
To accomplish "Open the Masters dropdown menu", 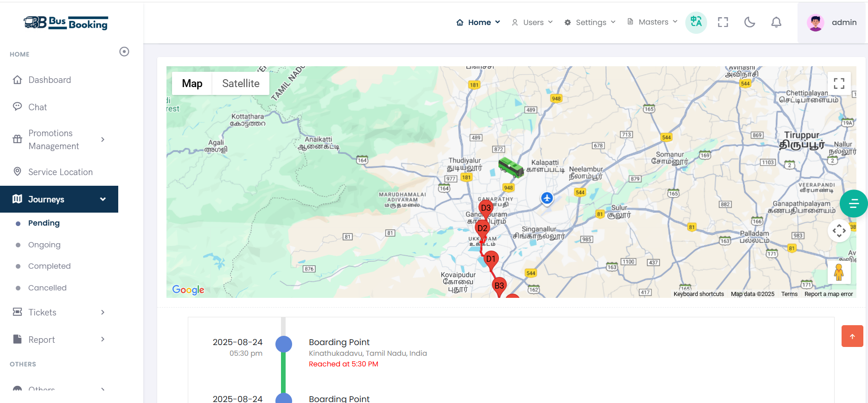I will coord(652,22).
